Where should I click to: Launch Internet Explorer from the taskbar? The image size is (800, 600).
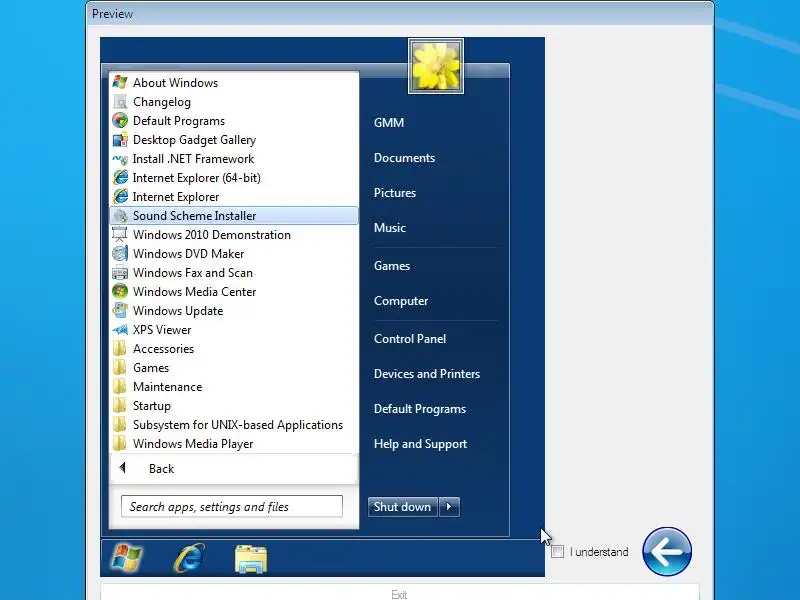[x=189, y=558]
